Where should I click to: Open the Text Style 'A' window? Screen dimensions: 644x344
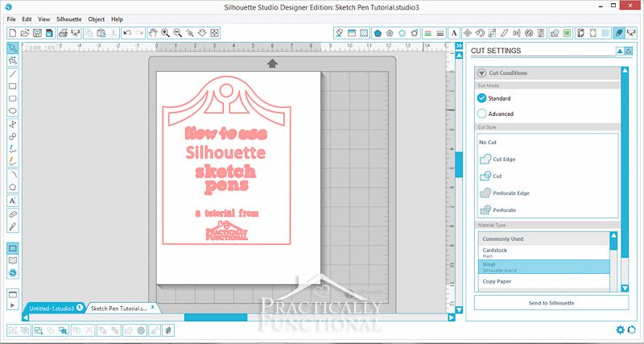[x=454, y=33]
